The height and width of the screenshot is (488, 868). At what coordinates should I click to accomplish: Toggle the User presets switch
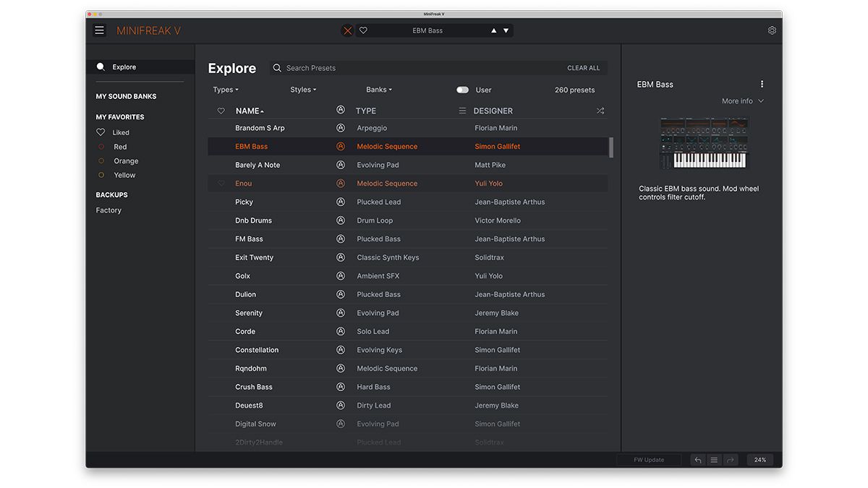point(462,90)
